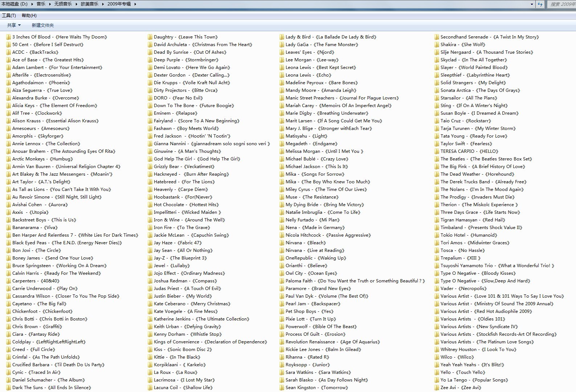Select the Coldplay LeftRightLeftRightLeft folder icon
Viewport: 576px width, 392px height.
pos(9,342)
